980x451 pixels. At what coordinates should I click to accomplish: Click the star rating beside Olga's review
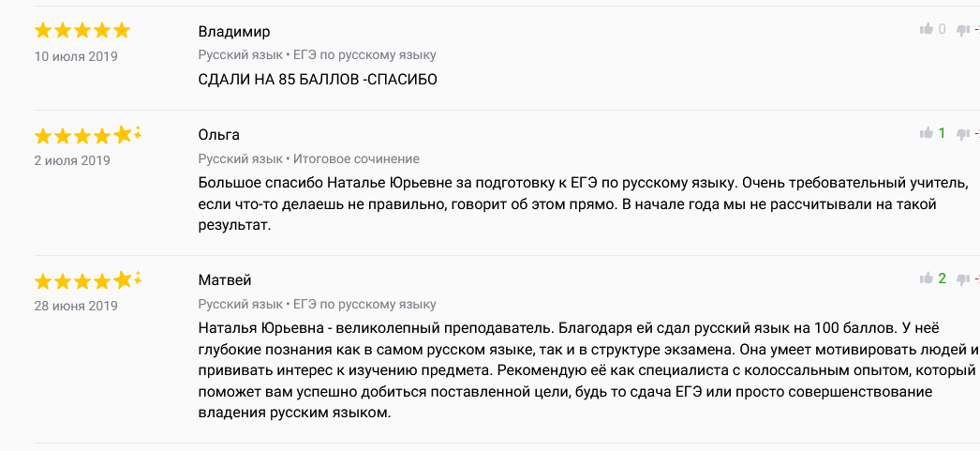click(87, 135)
